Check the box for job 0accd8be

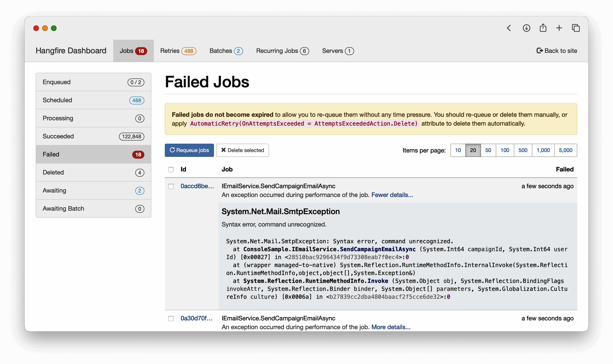(171, 186)
